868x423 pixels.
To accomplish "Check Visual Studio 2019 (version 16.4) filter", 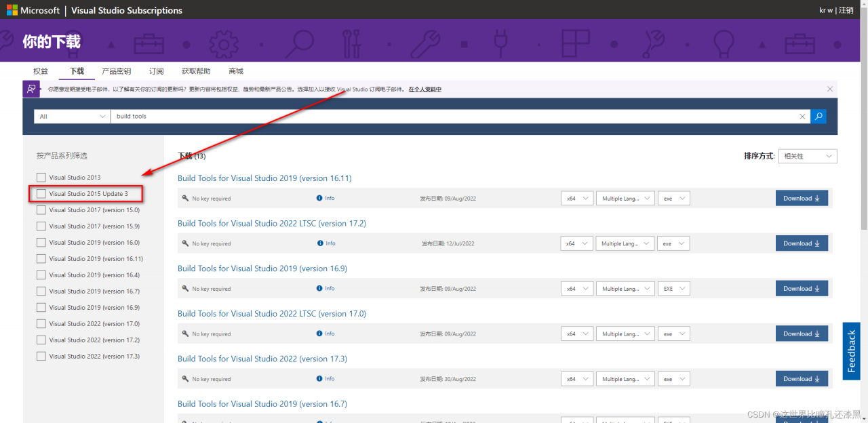I will [x=41, y=275].
